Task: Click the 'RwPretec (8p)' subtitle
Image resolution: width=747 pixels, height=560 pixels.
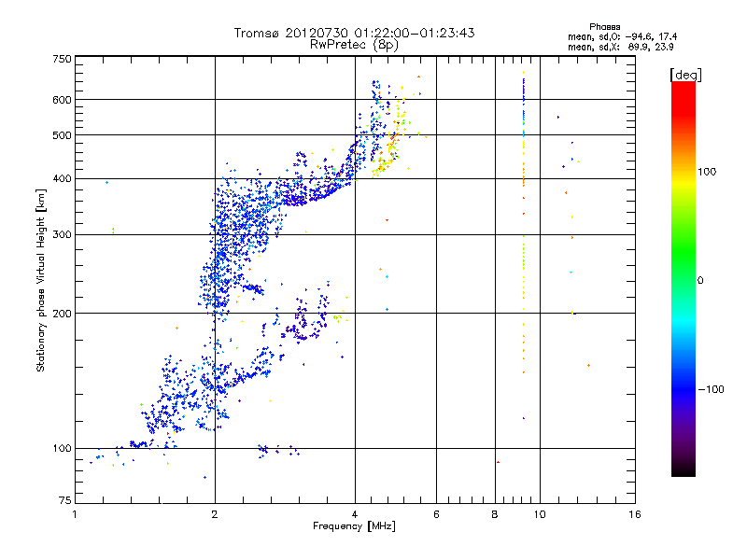Action: (354, 45)
